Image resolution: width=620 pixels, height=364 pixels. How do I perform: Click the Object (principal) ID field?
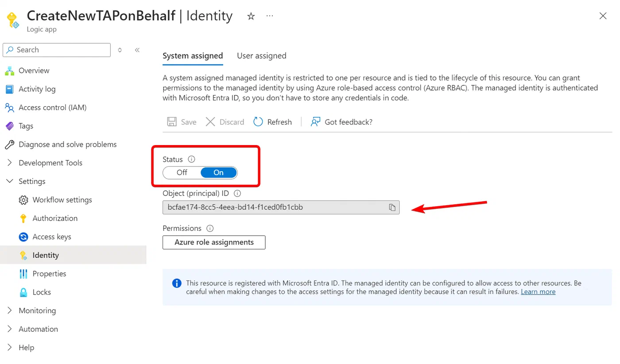(281, 207)
